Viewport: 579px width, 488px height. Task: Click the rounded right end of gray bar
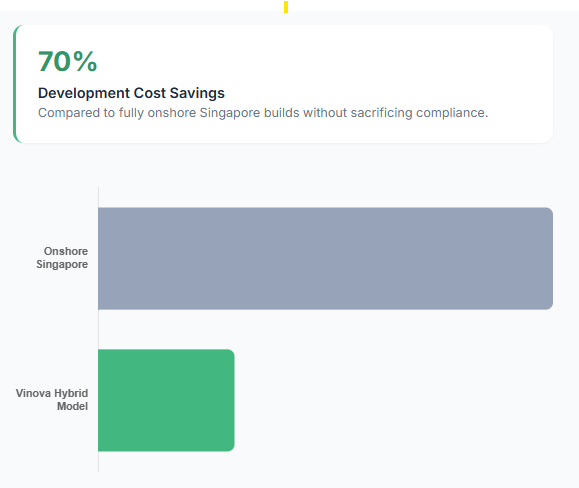(x=549, y=258)
